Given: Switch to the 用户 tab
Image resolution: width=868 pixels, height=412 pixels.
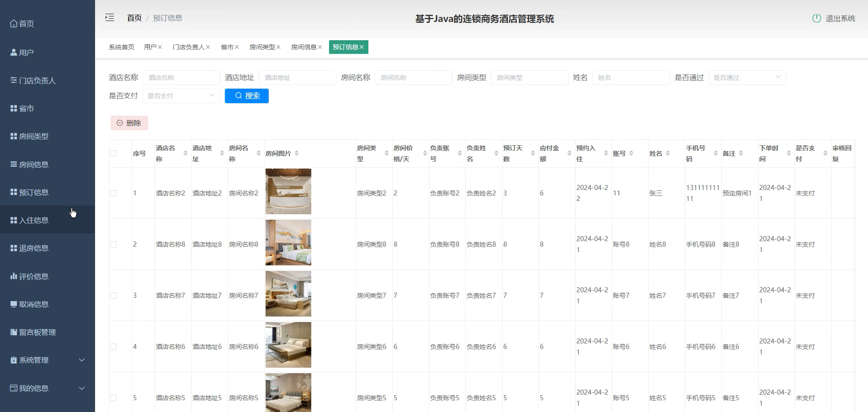Looking at the screenshot, I should coord(150,47).
